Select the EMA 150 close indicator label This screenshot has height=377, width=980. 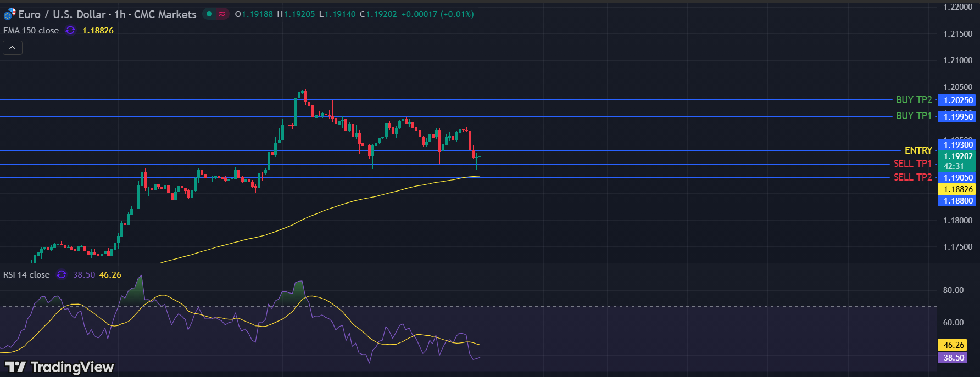(31, 31)
